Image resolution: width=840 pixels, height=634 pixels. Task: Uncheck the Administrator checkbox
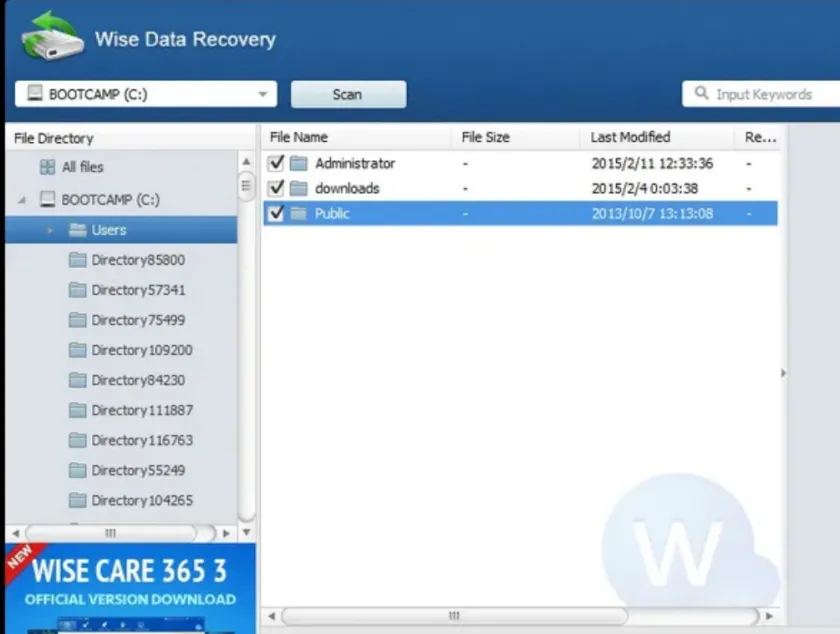pos(276,163)
